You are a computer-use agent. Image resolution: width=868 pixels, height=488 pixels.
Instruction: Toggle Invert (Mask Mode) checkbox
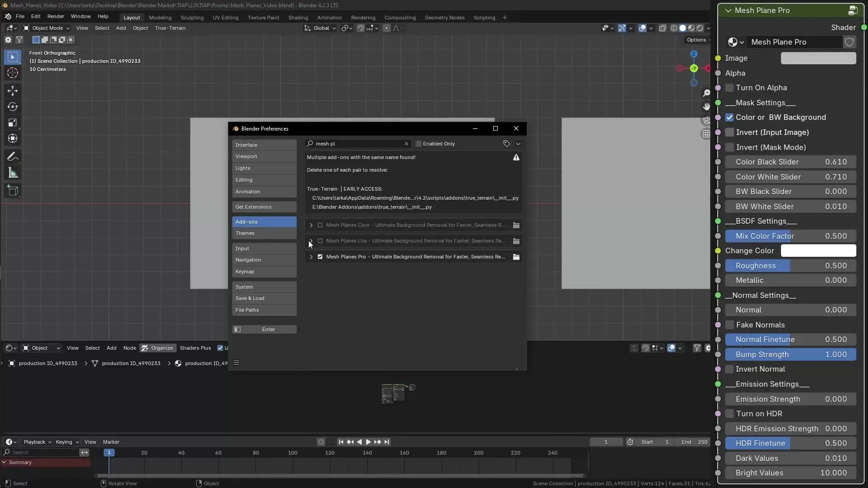tap(729, 147)
